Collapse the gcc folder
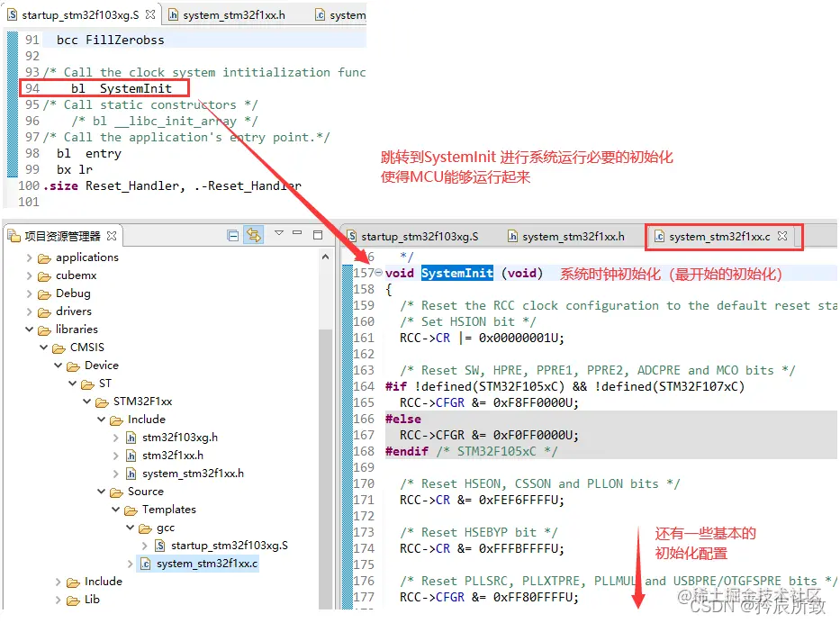The height and width of the screenshot is (623, 840). (131, 528)
